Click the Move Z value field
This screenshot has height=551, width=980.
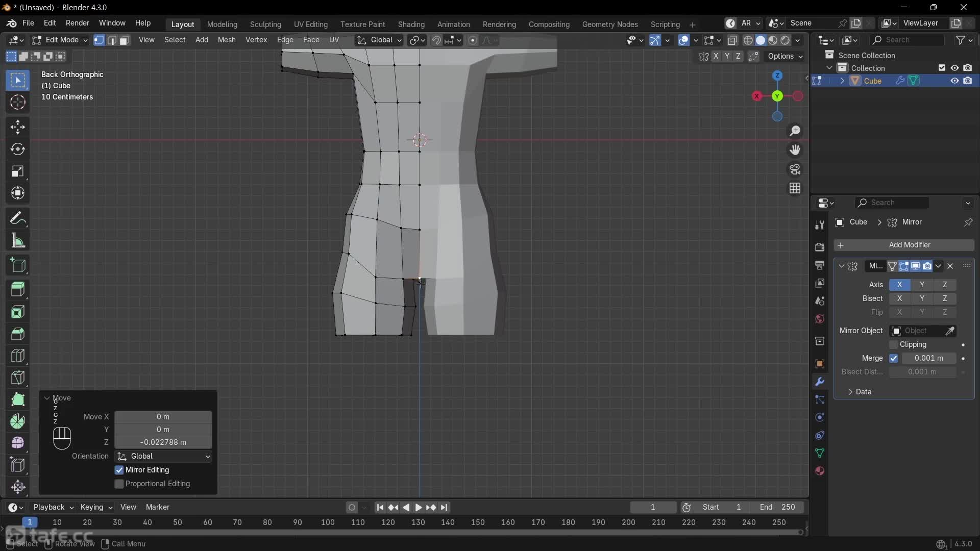tap(163, 442)
